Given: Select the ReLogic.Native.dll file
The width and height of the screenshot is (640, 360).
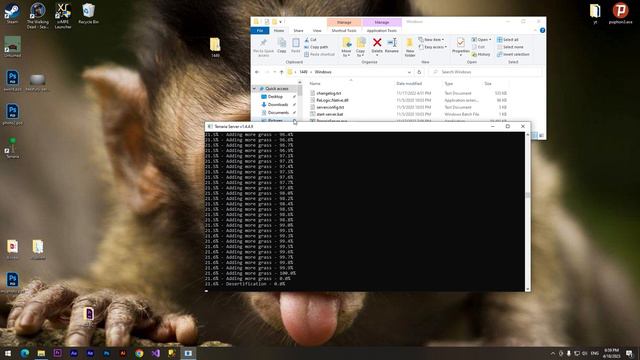Looking at the screenshot, I should tap(332, 100).
